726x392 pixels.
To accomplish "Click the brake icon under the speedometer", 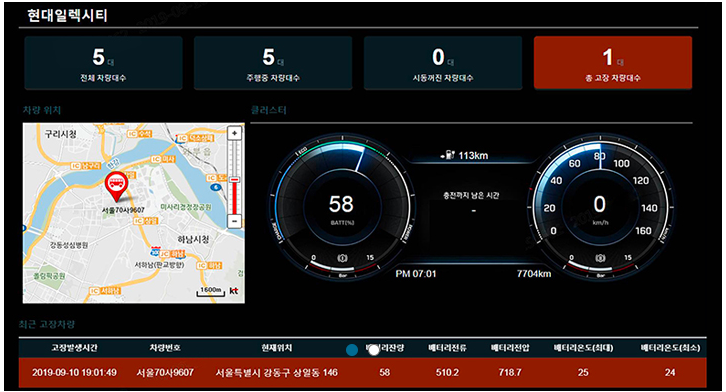I will coord(601,258).
